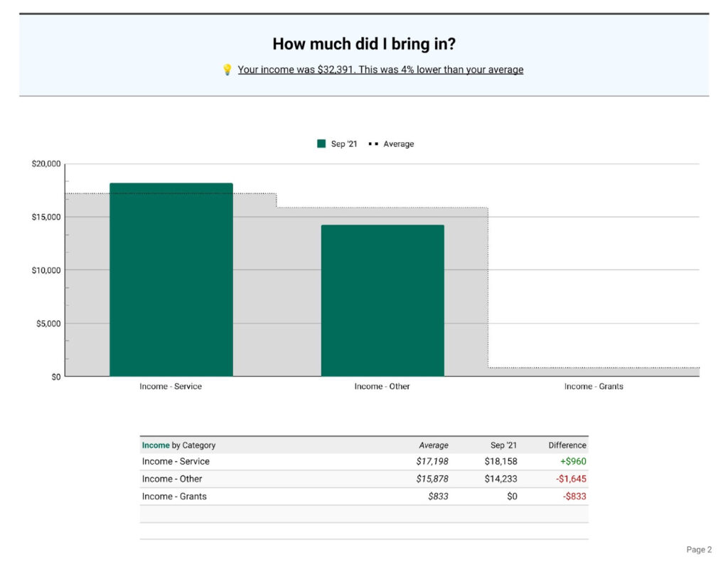The image size is (728, 562).
Task: Open the income insight link
Action: [381, 69]
